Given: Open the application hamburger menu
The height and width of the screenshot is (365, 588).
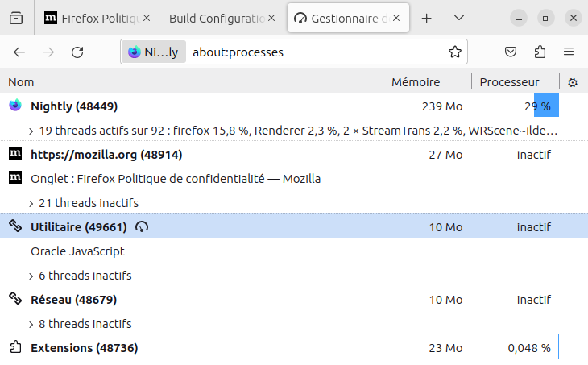Looking at the screenshot, I should coord(569,52).
